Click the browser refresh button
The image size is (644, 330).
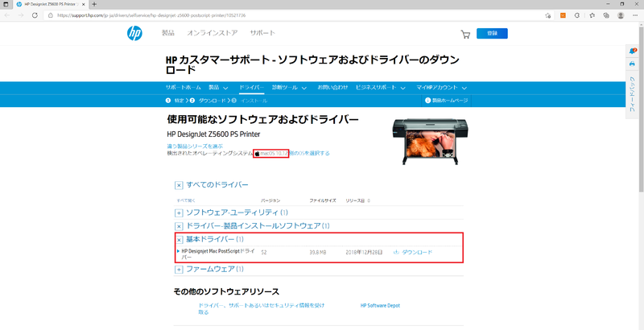pyautogui.click(x=35, y=14)
